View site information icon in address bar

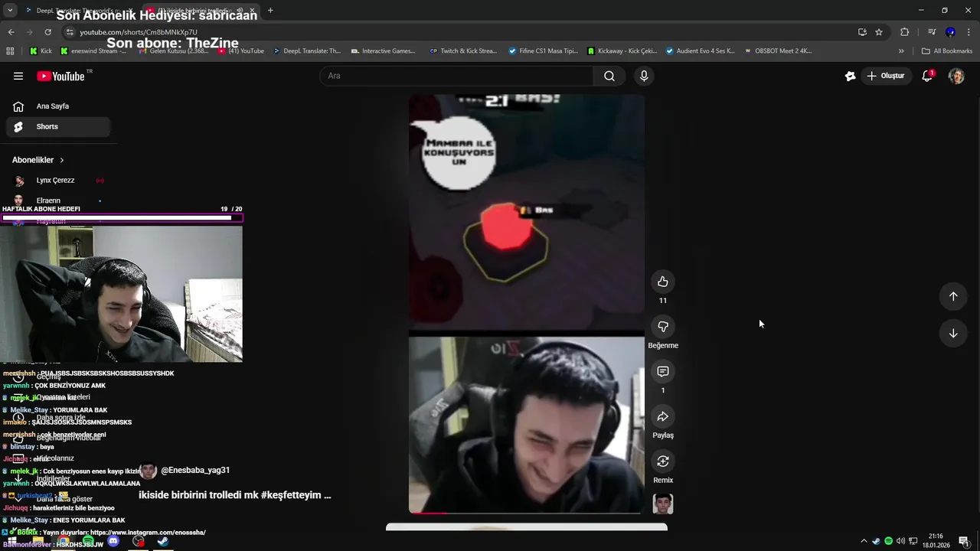point(70,32)
